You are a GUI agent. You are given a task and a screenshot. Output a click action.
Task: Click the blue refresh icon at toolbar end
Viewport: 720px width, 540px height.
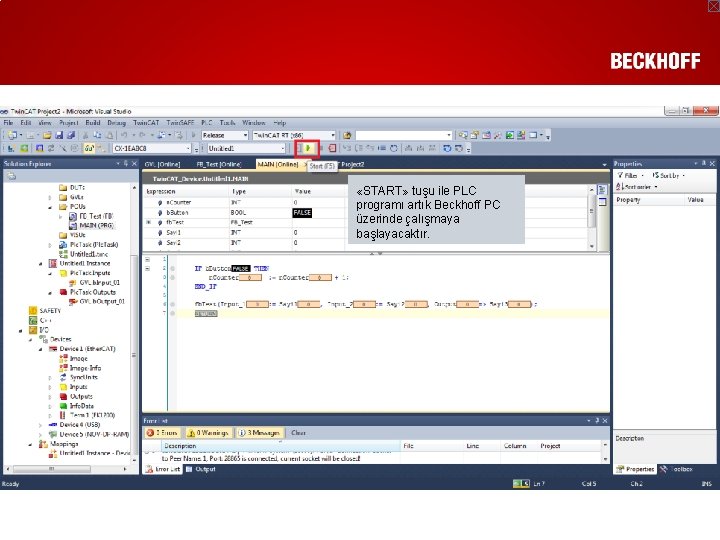coord(447,148)
